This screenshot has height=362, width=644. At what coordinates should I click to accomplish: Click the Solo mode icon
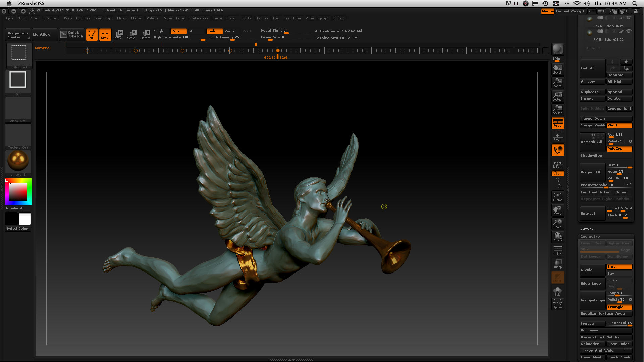[x=557, y=291]
